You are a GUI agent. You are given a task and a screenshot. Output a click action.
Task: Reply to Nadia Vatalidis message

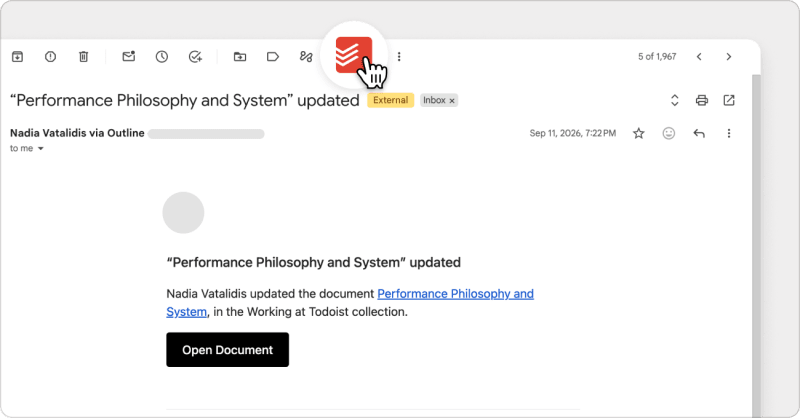tap(699, 133)
